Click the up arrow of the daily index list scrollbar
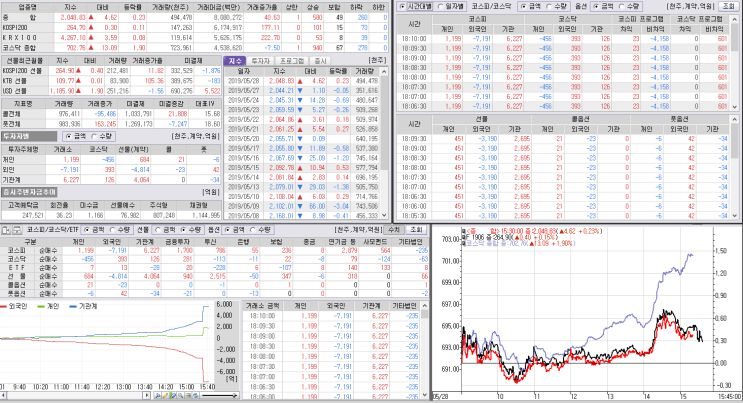Image resolution: width=743 pixels, height=403 pixels. (384, 72)
